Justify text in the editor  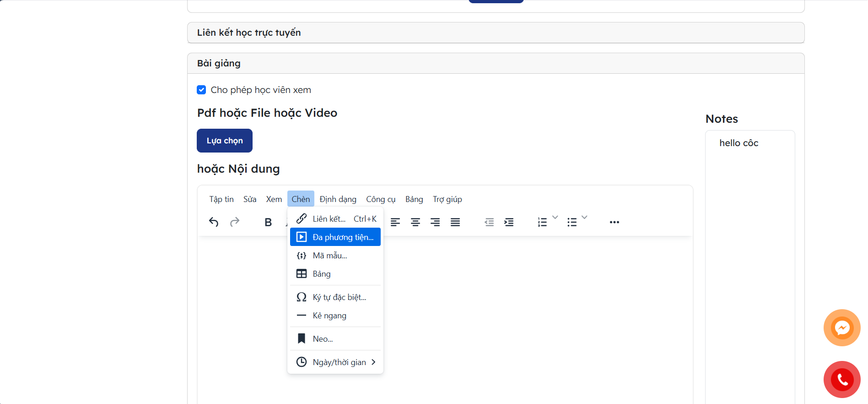click(455, 222)
